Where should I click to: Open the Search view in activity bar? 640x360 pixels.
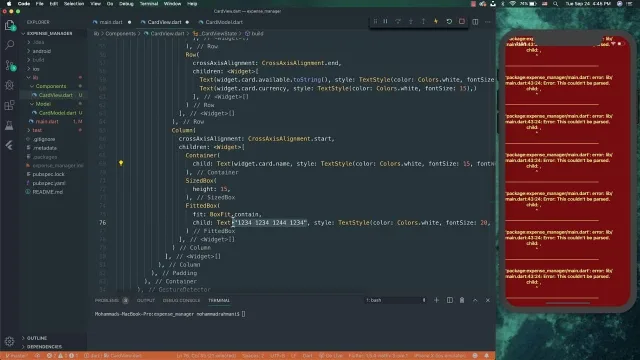point(9,45)
